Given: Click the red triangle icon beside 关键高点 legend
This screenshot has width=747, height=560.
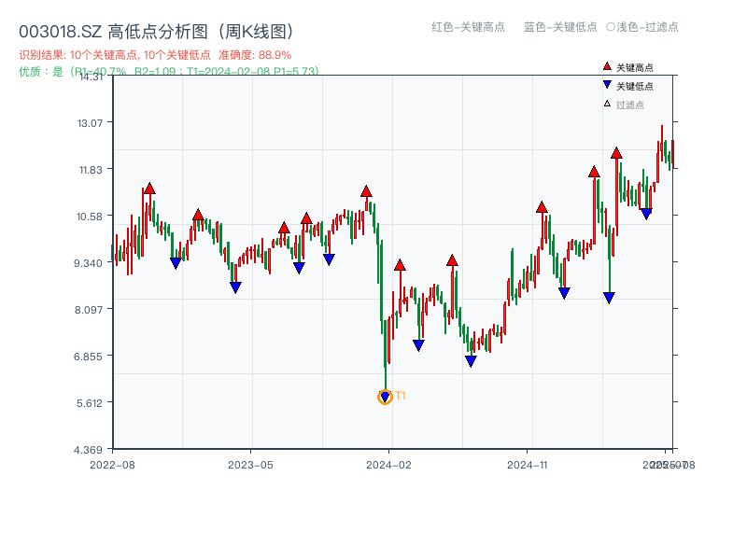Looking at the screenshot, I should tap(607, 66).
